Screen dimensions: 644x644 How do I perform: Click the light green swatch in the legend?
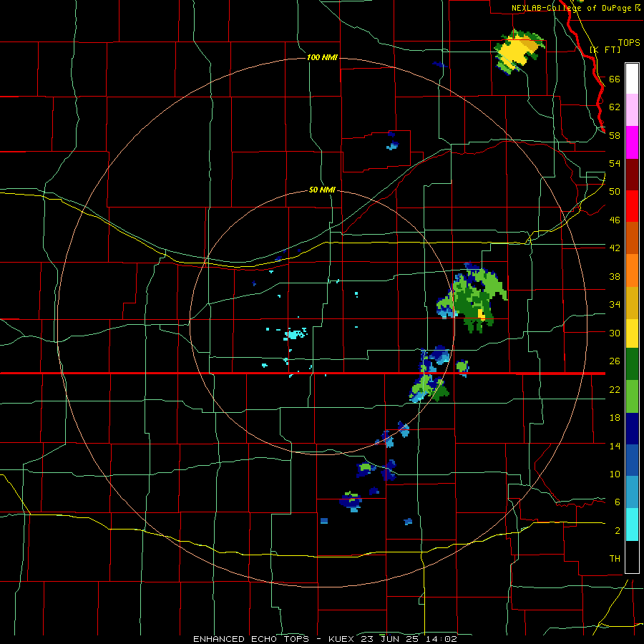tap(632, 396)
